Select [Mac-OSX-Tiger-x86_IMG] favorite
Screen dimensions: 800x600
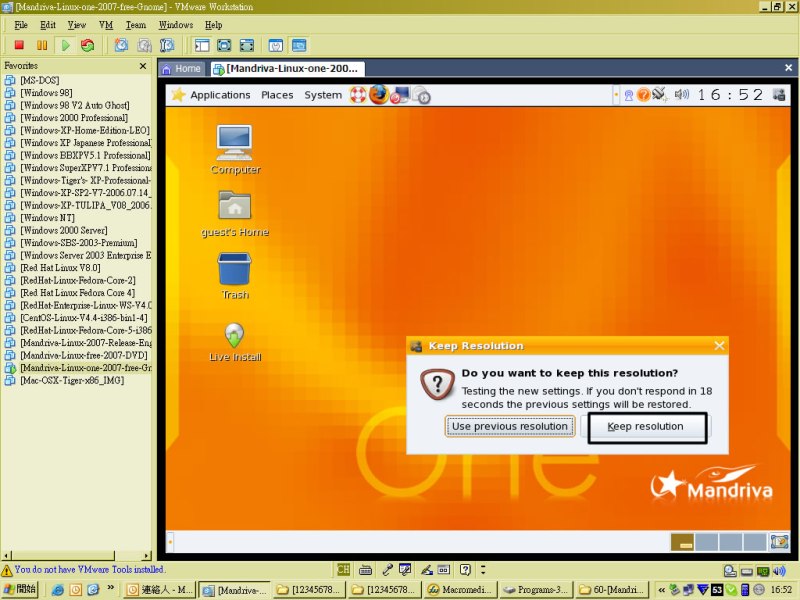coord(72,381)
